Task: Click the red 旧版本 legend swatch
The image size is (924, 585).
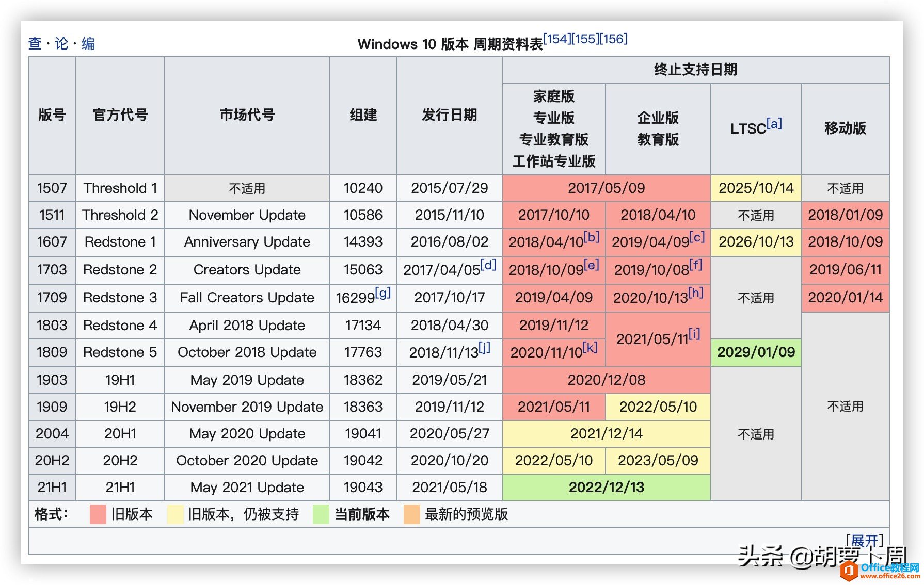Action: [98, 514]
